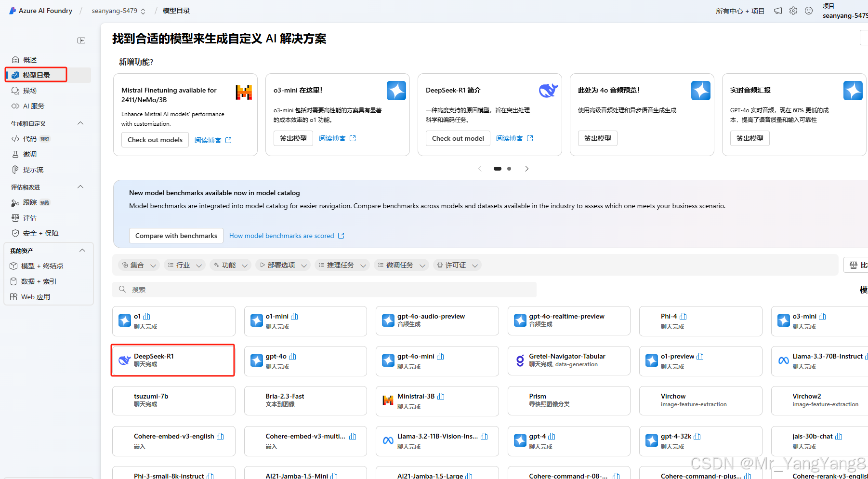Open the Gretel-Navigator-Tabular model card
The height and width of the screenshot is (479, 868).
[x=569, y=361]
